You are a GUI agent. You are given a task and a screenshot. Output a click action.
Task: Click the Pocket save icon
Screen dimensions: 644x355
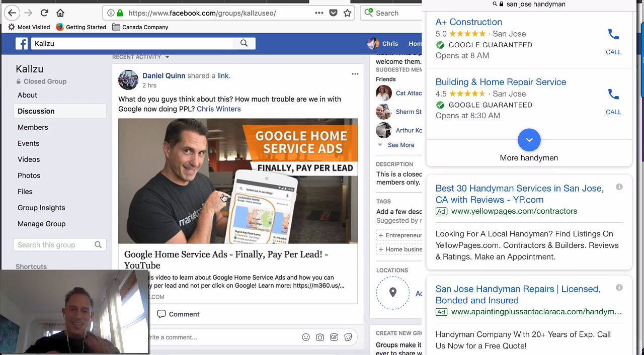[333, 13]
